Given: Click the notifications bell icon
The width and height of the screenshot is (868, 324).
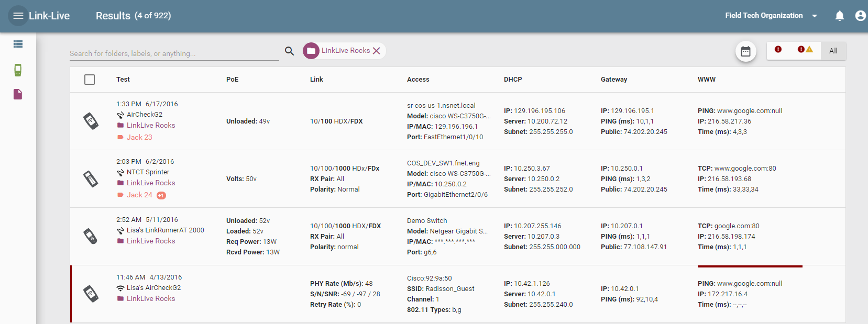Looking at the screenshot, I should 839,16.
